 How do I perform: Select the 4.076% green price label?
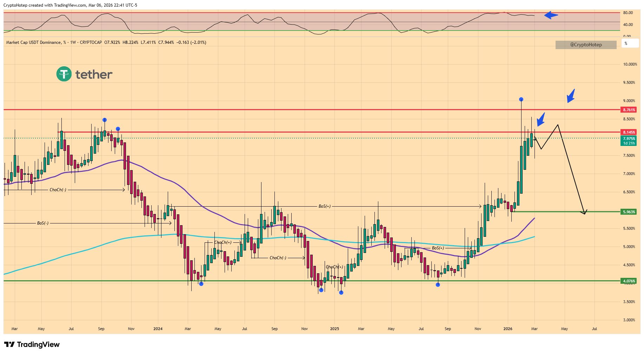pyautogui.click(x=629, y=281)
